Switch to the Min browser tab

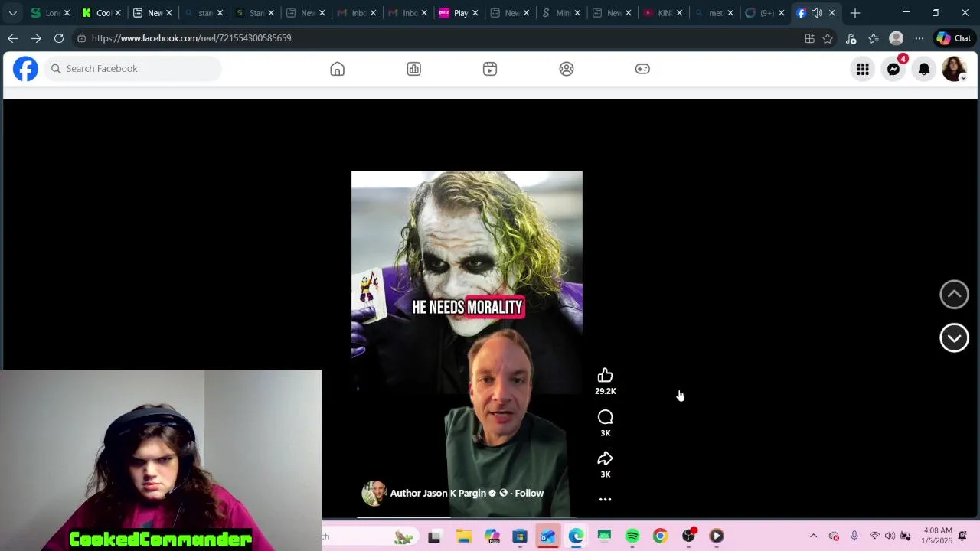(x=560, y=13)
